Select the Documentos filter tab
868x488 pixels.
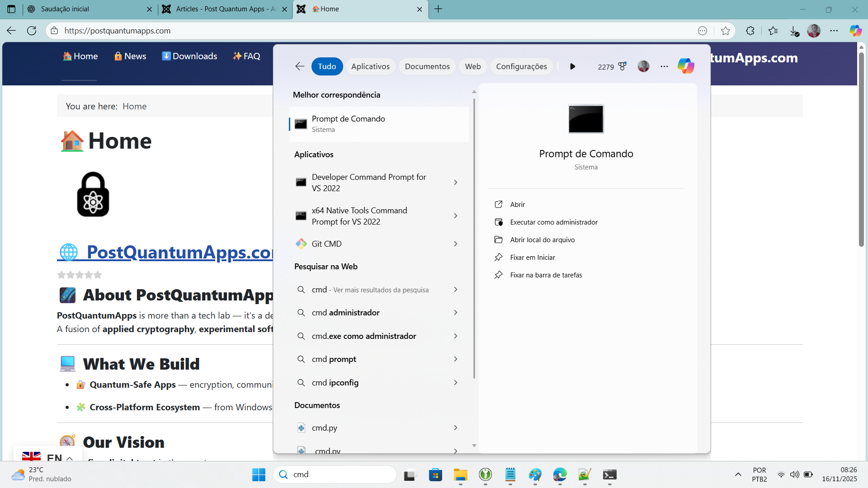point(427,66)
